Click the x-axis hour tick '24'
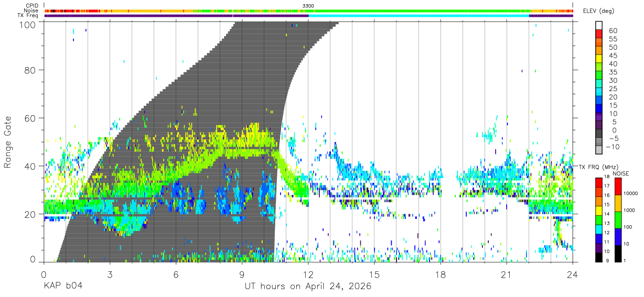 coord(573,274)
